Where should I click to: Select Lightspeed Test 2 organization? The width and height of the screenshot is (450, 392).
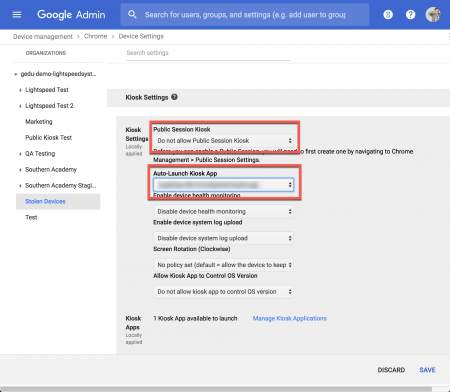tap(49, 106)
